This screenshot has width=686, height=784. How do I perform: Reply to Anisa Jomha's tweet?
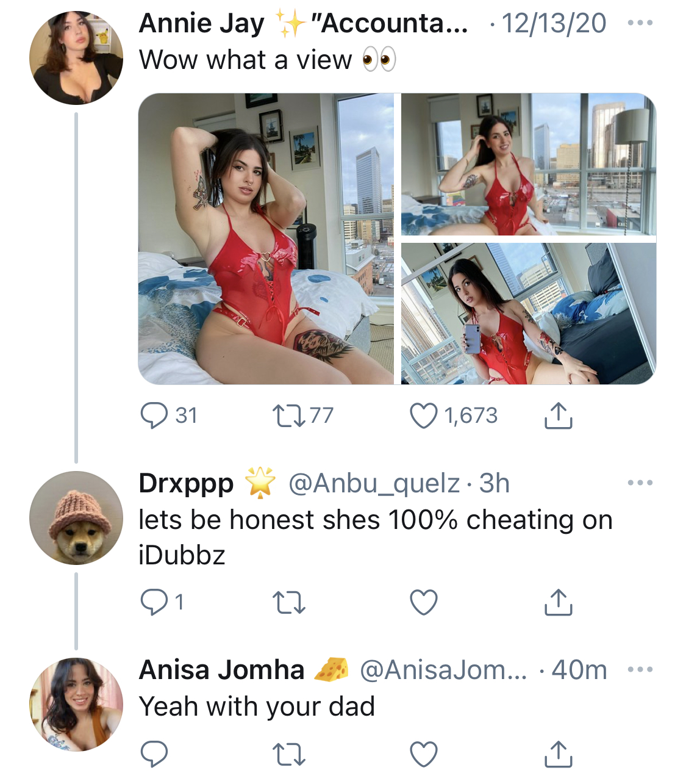point(154,754)
